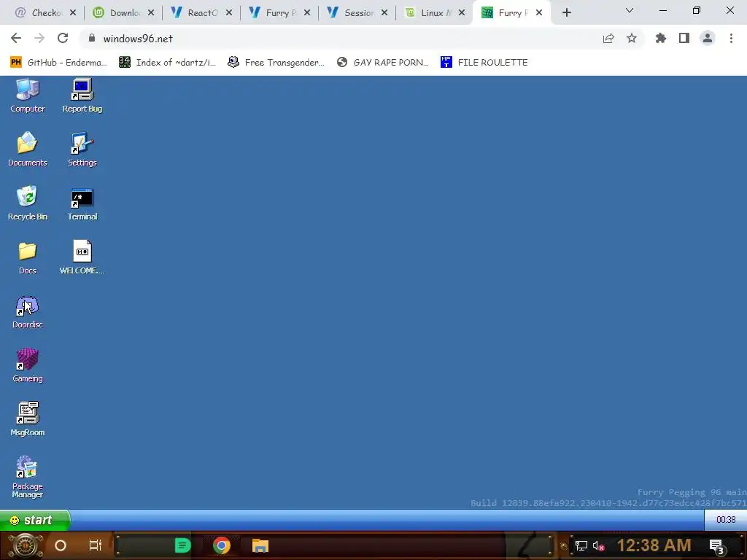Image resolution: width=747 pixels, height=560 pixels.
Task: Open Chrome from the taskbar
Action: [222, 545]
